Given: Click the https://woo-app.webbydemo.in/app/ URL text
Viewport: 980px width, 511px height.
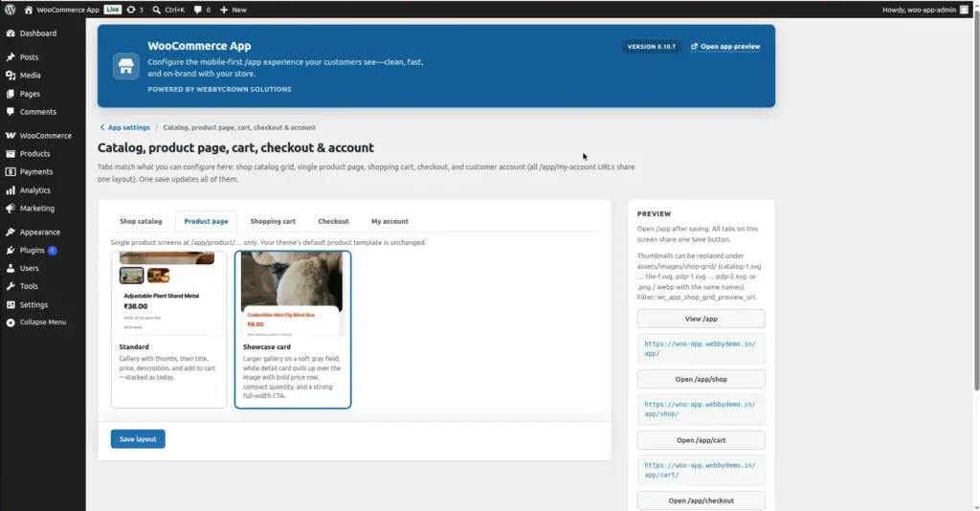Looking at the screenshot, I should pos(700,348).
